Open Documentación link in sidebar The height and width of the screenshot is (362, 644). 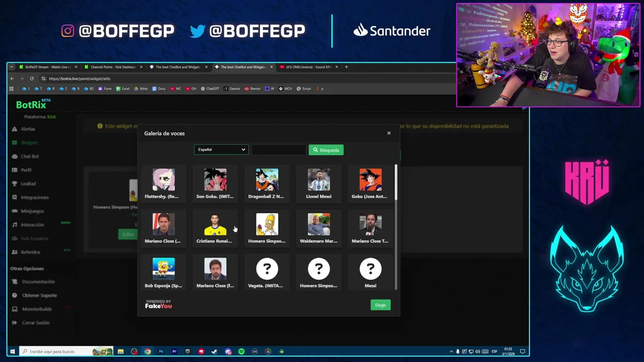pos(38,282)
